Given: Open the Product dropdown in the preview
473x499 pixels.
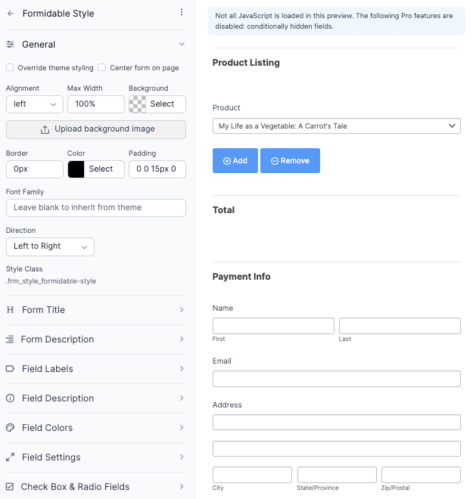Looking at the screenshot, I should [x=336, y=126].
